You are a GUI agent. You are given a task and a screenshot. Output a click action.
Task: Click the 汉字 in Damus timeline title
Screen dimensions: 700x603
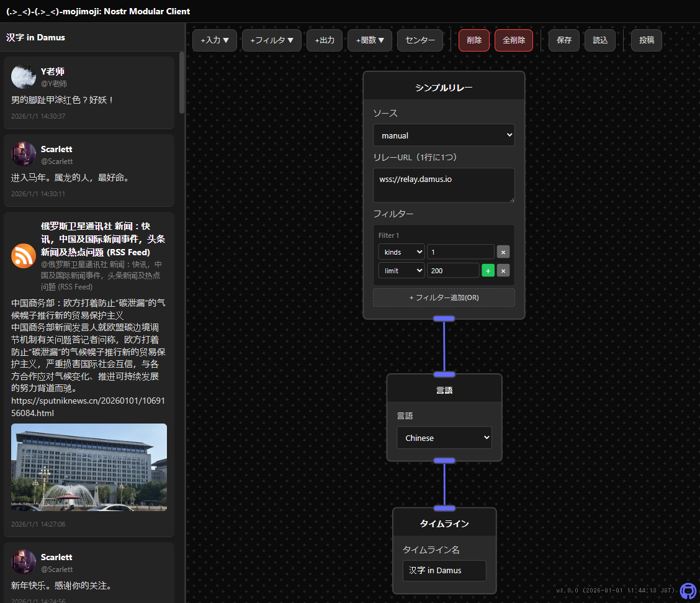36,37
